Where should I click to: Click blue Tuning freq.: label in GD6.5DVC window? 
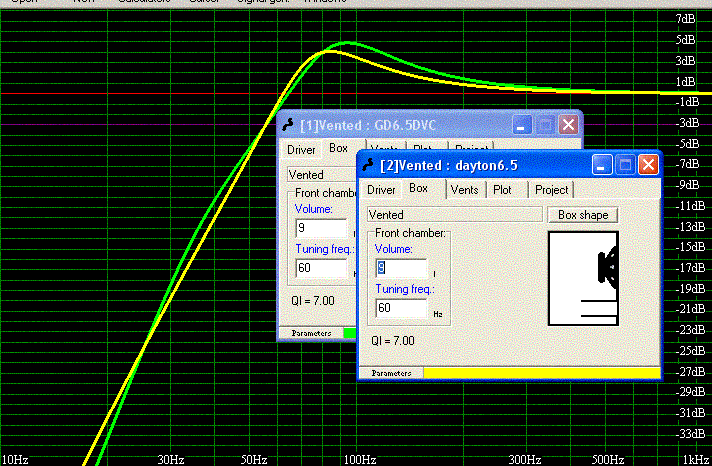point(325,249)
